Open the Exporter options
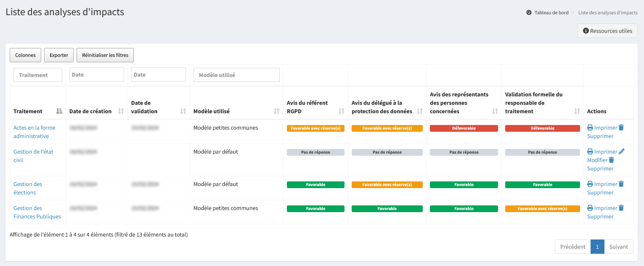 59,55
